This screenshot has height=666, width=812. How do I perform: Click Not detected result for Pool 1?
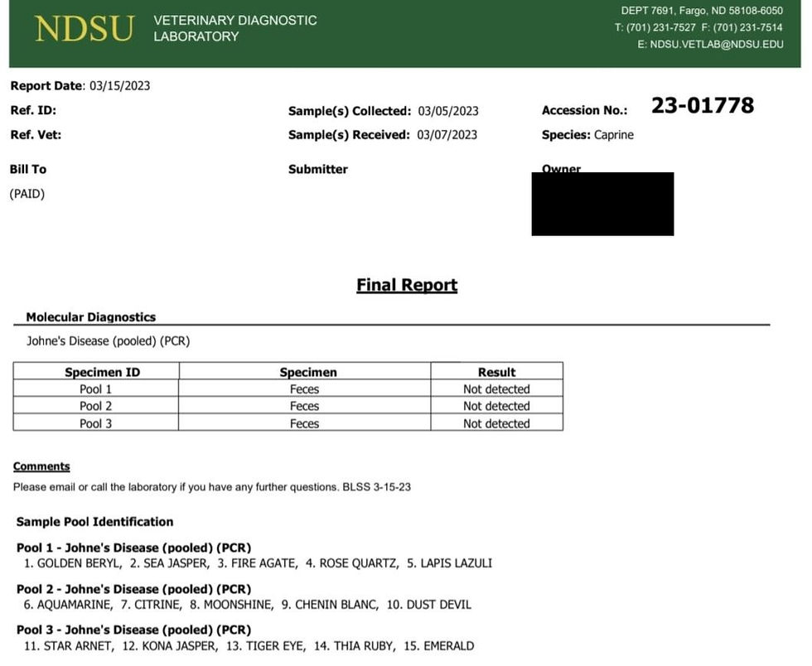[x=496, y=389]
